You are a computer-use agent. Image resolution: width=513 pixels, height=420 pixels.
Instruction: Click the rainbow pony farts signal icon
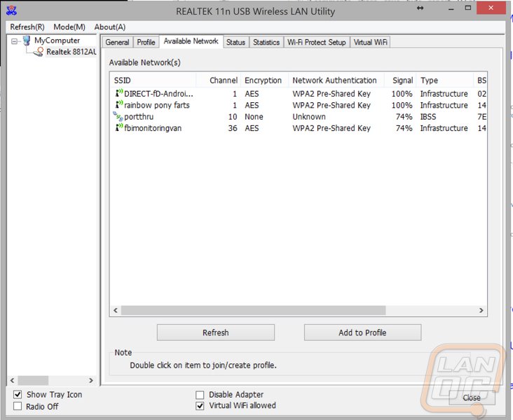click(x=119, y=104)
